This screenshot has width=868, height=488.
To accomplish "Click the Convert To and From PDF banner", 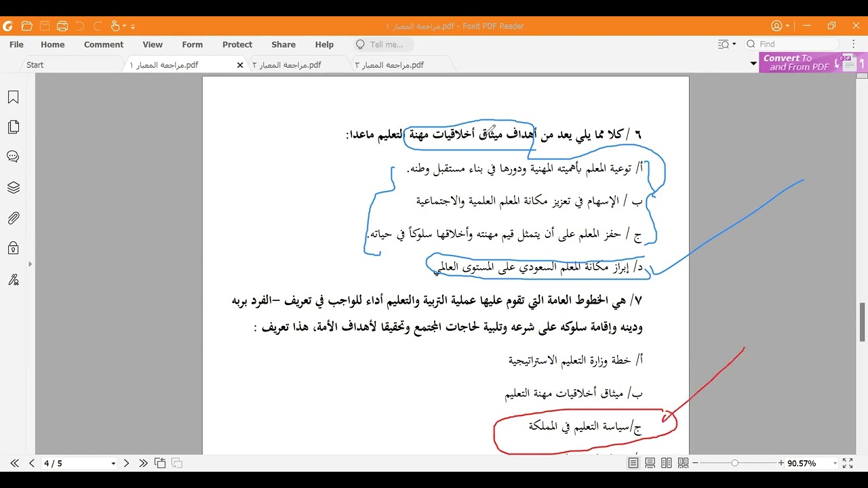I will [x=812, y=63].
